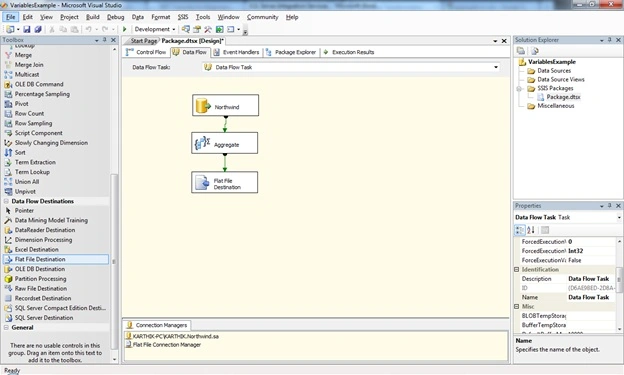Select the Flat File Connection Manager

coord(163,345)
